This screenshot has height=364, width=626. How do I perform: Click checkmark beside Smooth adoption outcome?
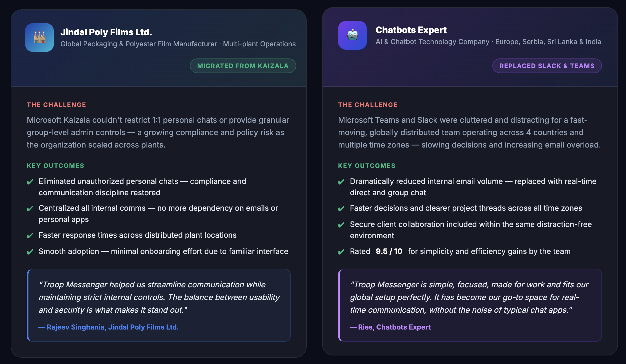coord(30,252)
